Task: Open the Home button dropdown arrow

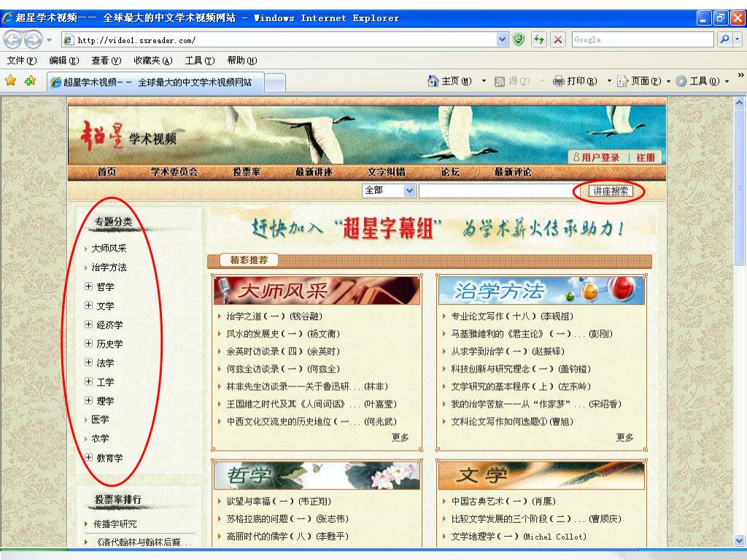Action: tap(484, 82)
